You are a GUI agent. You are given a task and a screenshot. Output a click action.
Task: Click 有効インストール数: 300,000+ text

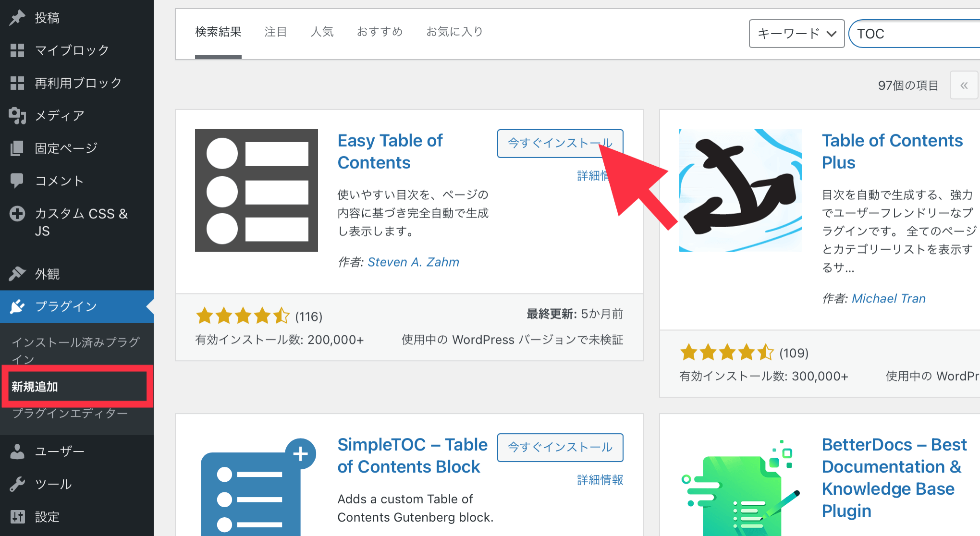click(x=764, y=377)
